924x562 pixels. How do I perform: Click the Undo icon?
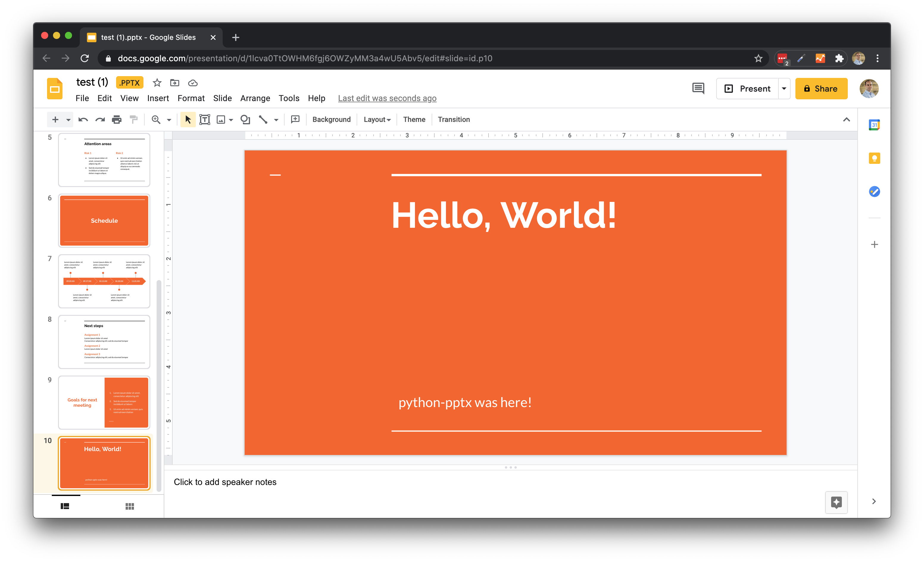point(83,119)
